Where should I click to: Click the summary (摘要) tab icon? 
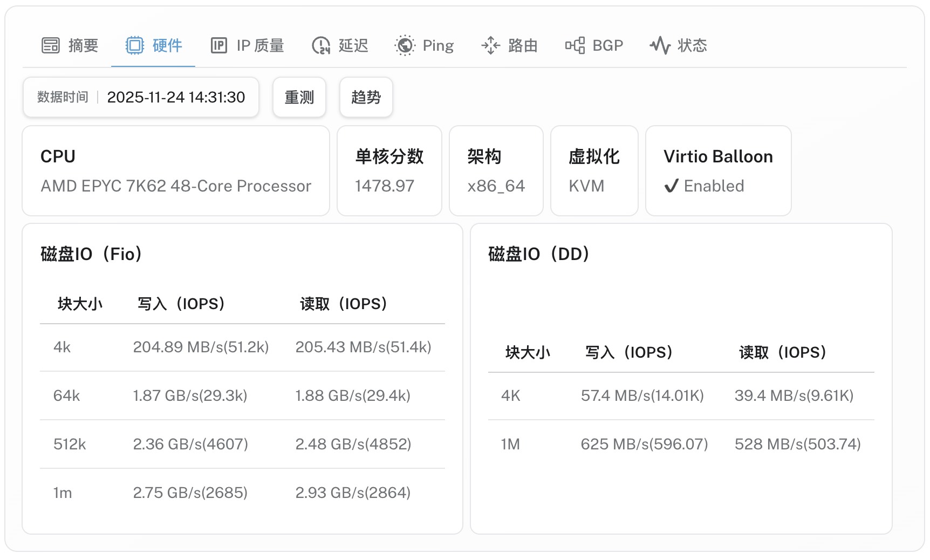[51, 45]
